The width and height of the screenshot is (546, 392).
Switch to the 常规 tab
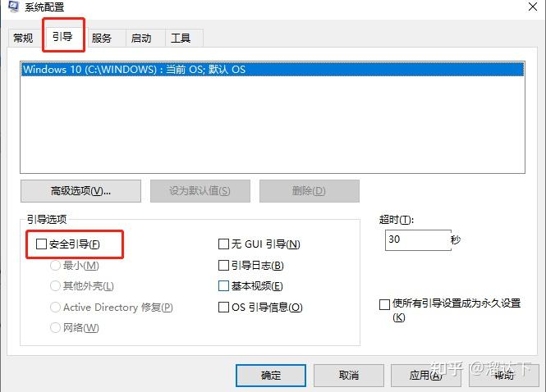(23, 38)
